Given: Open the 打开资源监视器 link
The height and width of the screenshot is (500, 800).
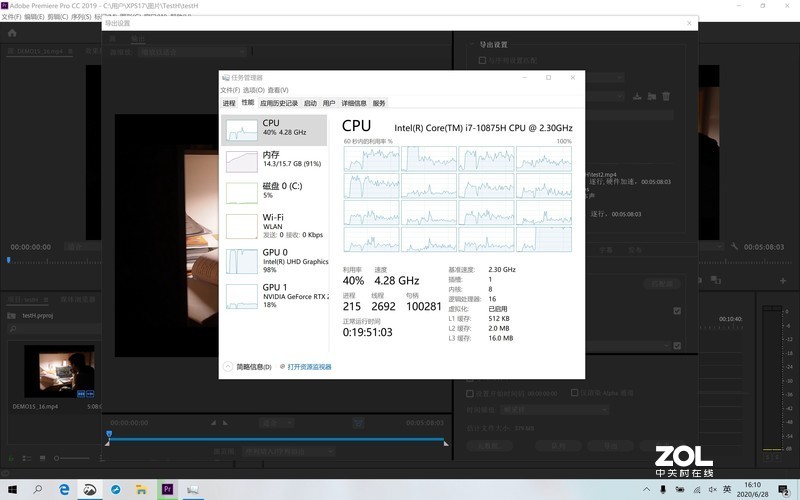Looking at the screenshot, I should click(x=309, y=367).
